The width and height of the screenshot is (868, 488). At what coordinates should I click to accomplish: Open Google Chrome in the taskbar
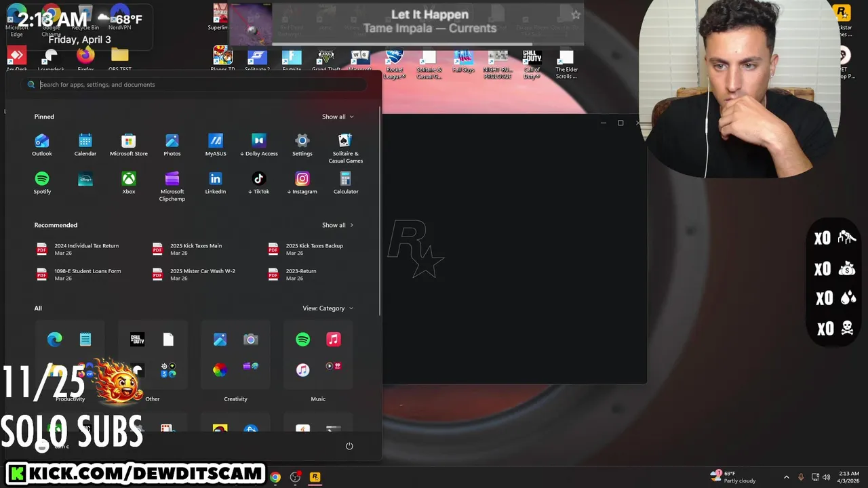click(x=275, y=477)
